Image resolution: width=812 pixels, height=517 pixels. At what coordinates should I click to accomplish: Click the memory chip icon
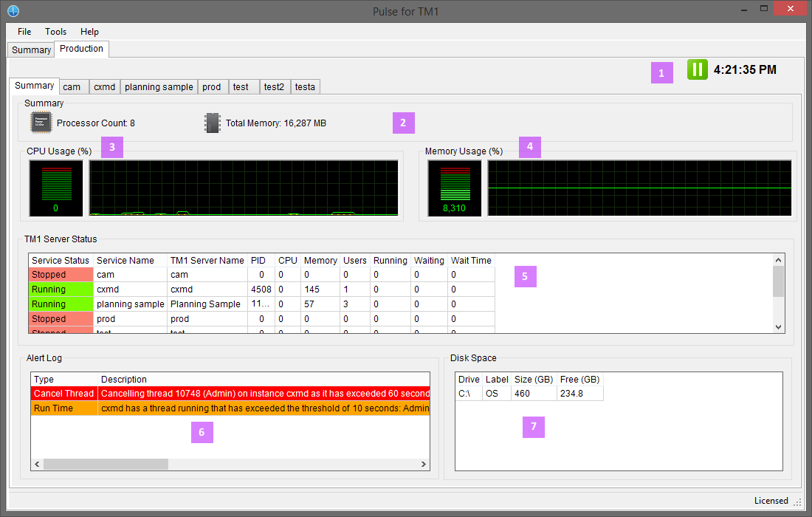[213, 123]
